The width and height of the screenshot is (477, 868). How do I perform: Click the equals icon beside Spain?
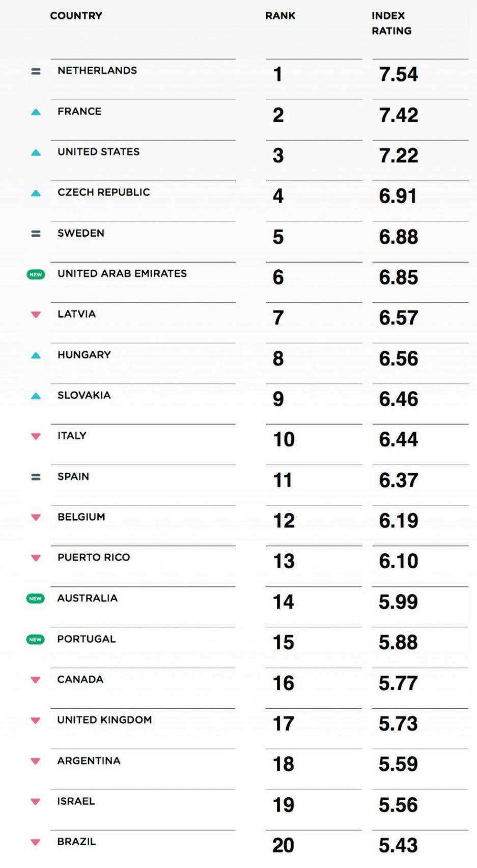[36, 477]
